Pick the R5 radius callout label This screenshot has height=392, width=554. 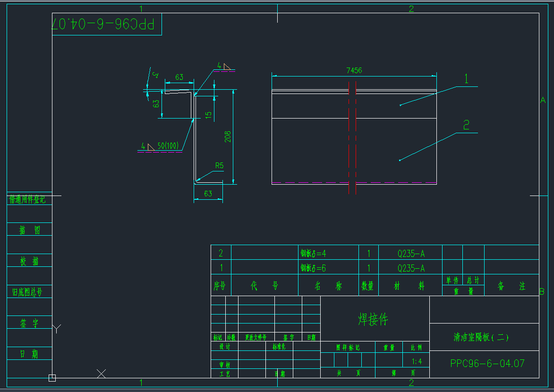pos(220,165)
